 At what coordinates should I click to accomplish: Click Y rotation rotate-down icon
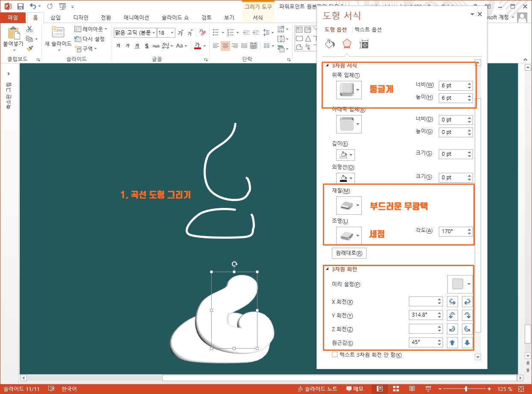(468, 315)
